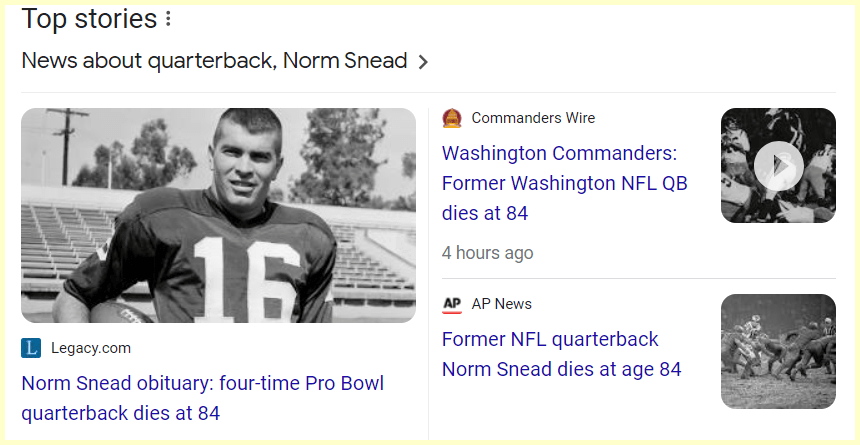Click the AP News story thumbnail image
Image resolution: width=860 pixels, height=445 pixels.
coord(778,351)
